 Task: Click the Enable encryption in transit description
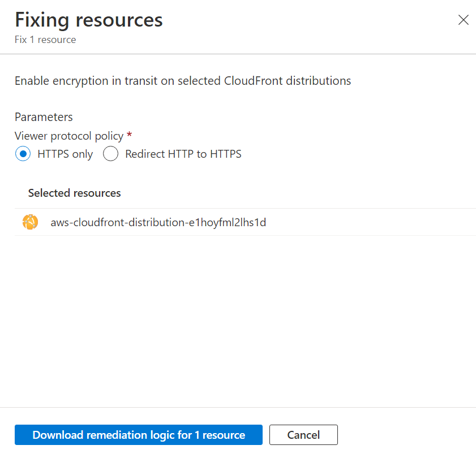pos(183,81)
